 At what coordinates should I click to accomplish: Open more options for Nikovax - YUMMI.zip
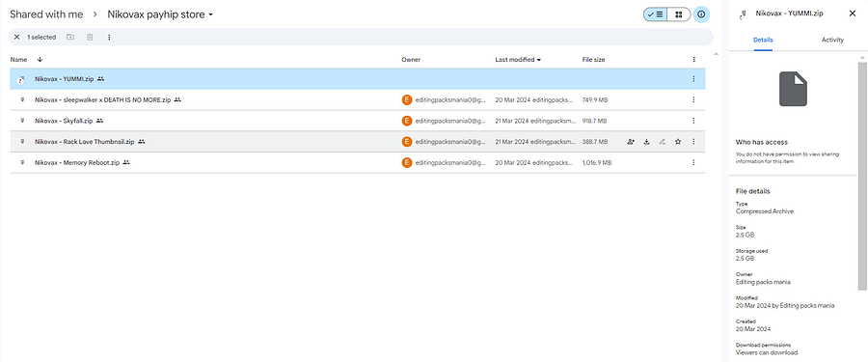click(x=693, y=79)
